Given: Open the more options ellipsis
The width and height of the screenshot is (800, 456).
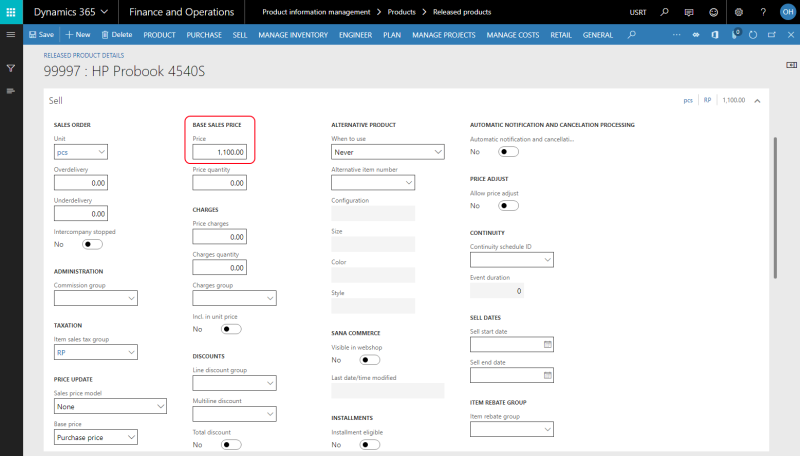Looking at the screenshot, I should coord(677,35).
